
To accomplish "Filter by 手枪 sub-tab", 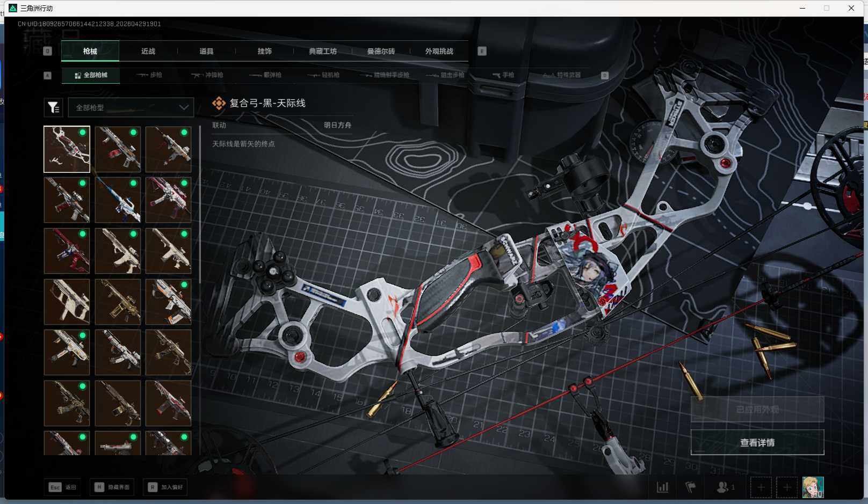I will click(x=503, y=75).
